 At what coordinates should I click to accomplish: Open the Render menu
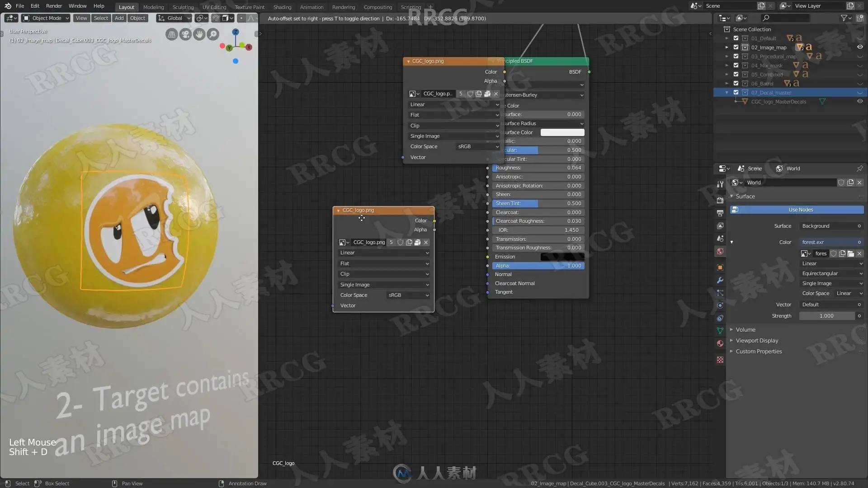[x=54, y=6]
